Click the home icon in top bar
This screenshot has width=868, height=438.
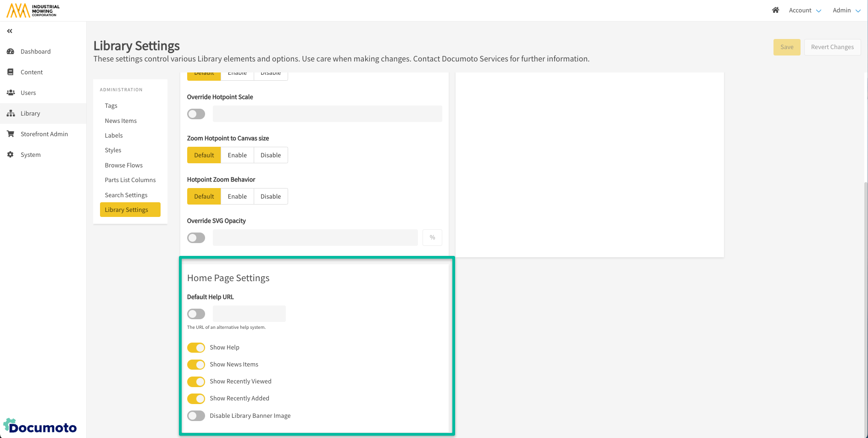coord(775,10)
